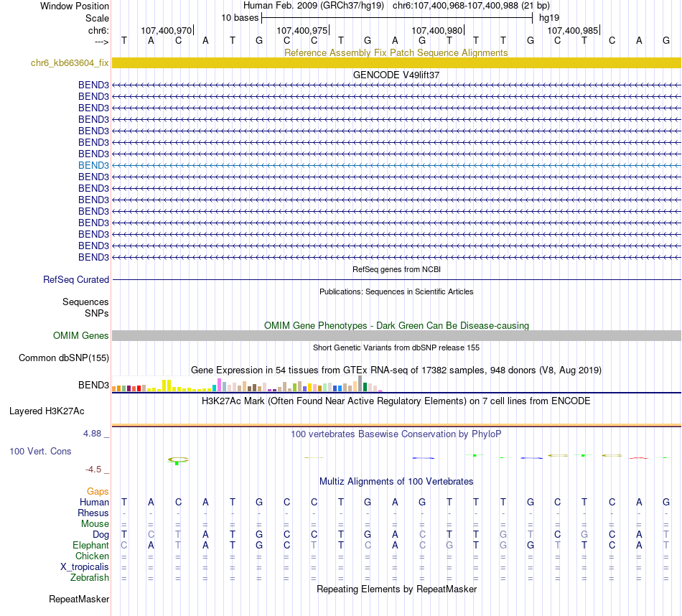Click the RepeatMasker track label
Image resolution: width=682 pixels, height=616 pixels.
click(79, 599)
